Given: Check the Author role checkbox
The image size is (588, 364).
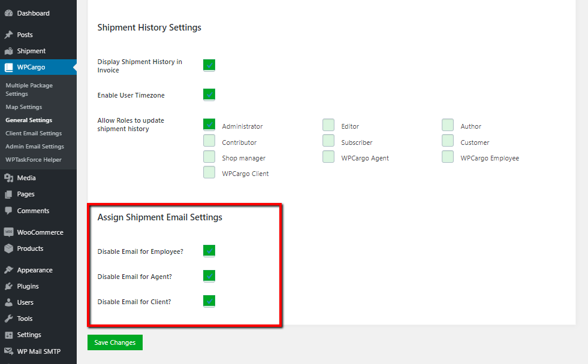Looking at the screenshot, I should pyautogui.click(x=448, y=125).
